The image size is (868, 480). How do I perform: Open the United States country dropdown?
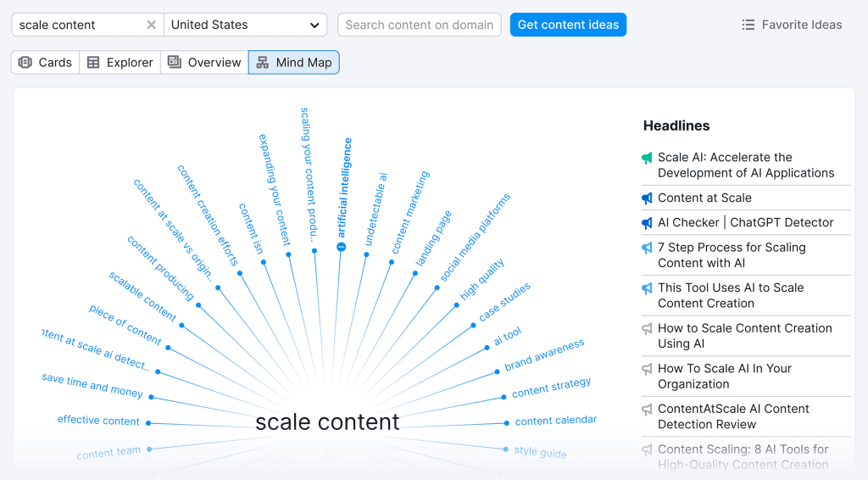[245, 25]
